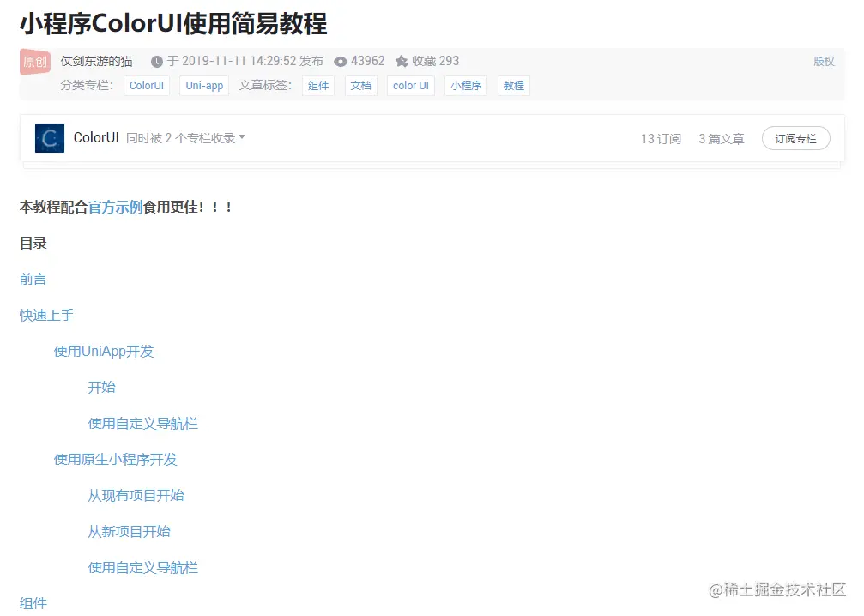Click the 原创 badge icon
The height and width of the screenshot is (616, 864).
pyautogui.click(x=35, y=62)
